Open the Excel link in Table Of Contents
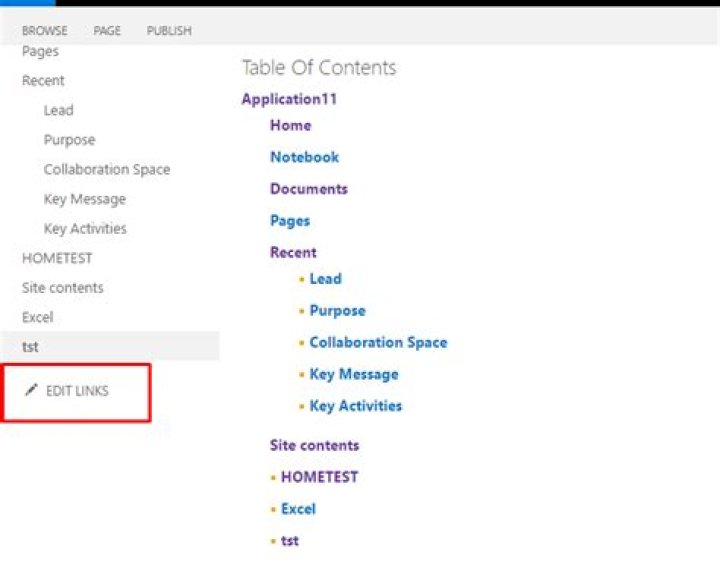This screenshot has height=583, width=720. 298,509
